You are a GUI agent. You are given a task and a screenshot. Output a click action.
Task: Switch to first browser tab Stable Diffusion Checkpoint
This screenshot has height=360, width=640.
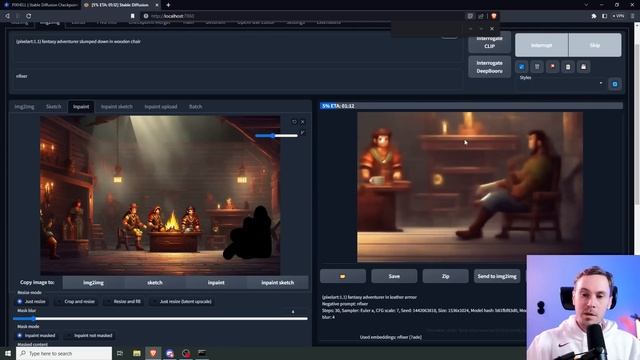[41, 5]
